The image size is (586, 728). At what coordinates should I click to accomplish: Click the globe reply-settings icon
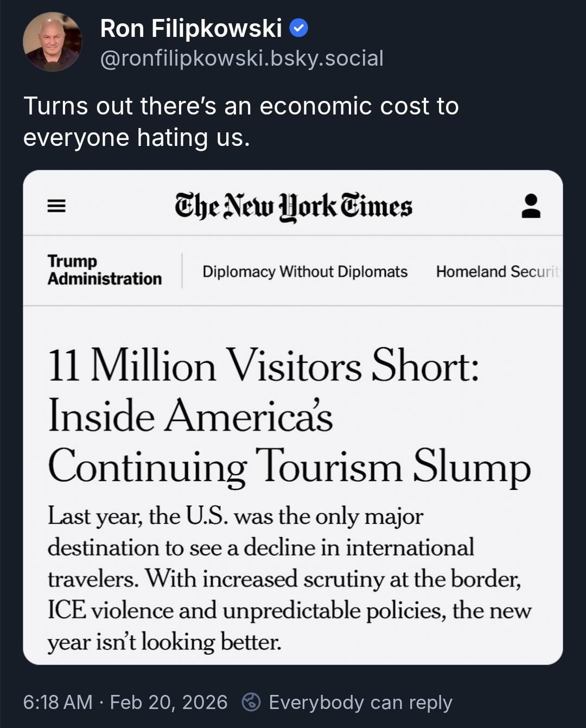click(251, 702)
